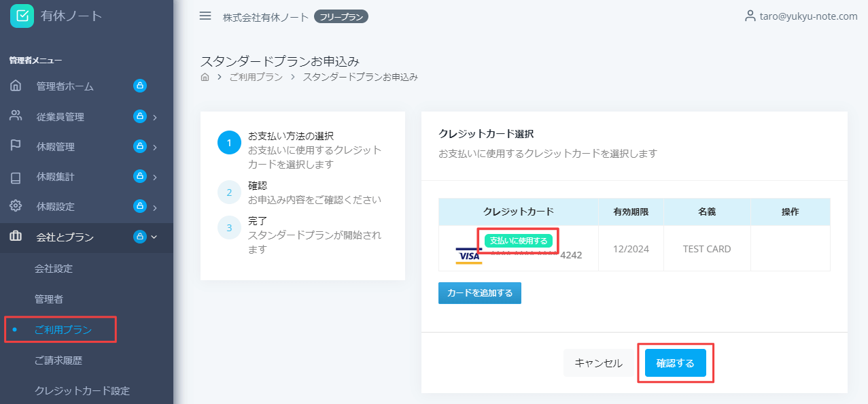
Task: Click the gear icon for 休暇設定
Action: tap(16, 205)
